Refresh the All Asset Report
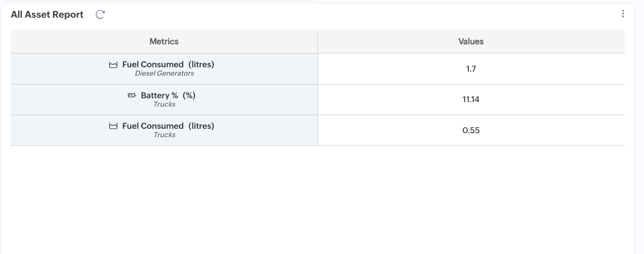The image size is (644, 254). (x=100, y=15)
